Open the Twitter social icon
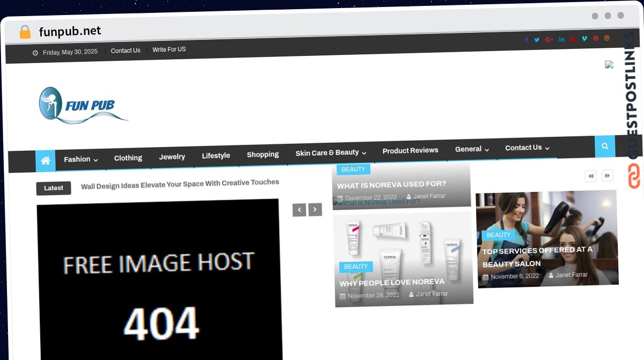 pos(537,39)
